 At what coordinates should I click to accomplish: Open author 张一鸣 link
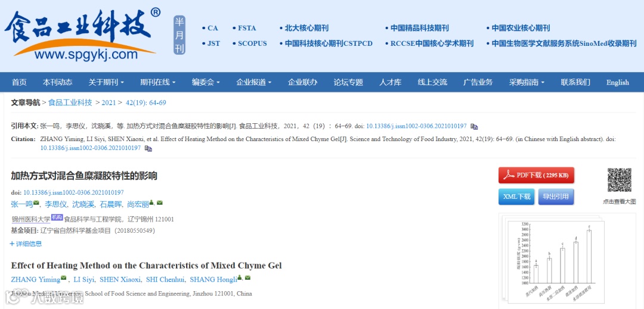[x=22, y=204]
